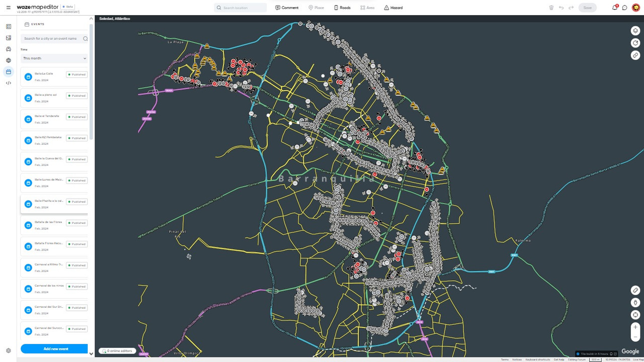The height and width of the screenshot is (362, 644).
Task: Click the Batalla de las Flores event icon
Action: 28,225
